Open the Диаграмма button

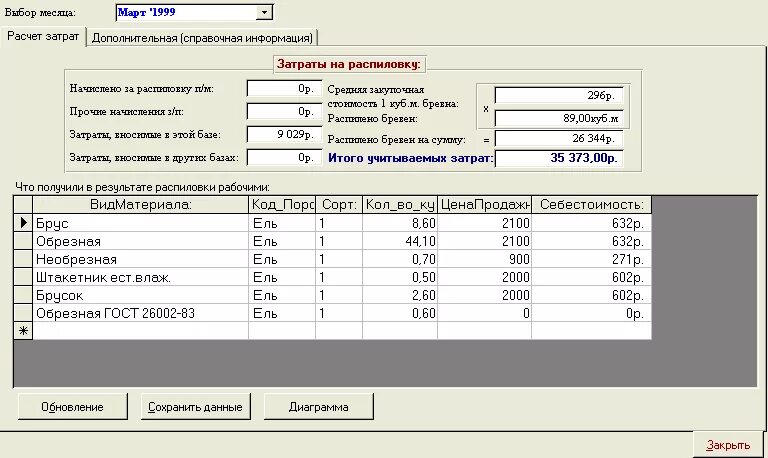(318, 407)
